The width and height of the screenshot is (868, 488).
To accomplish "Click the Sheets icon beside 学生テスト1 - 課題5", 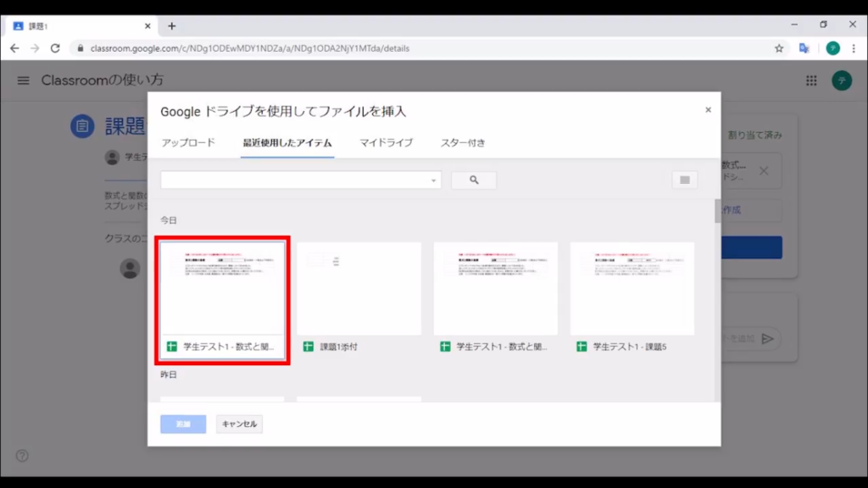I will tap(581, 347).
